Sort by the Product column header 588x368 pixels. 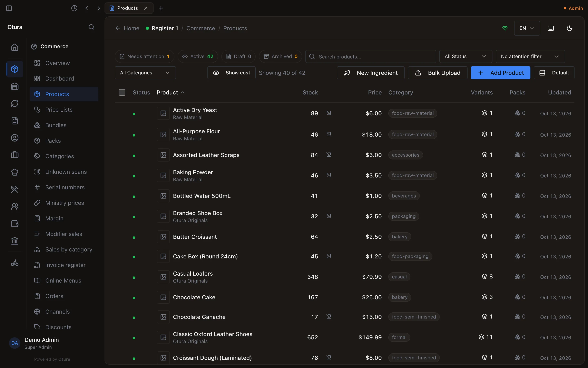click(x=170, y=92)
